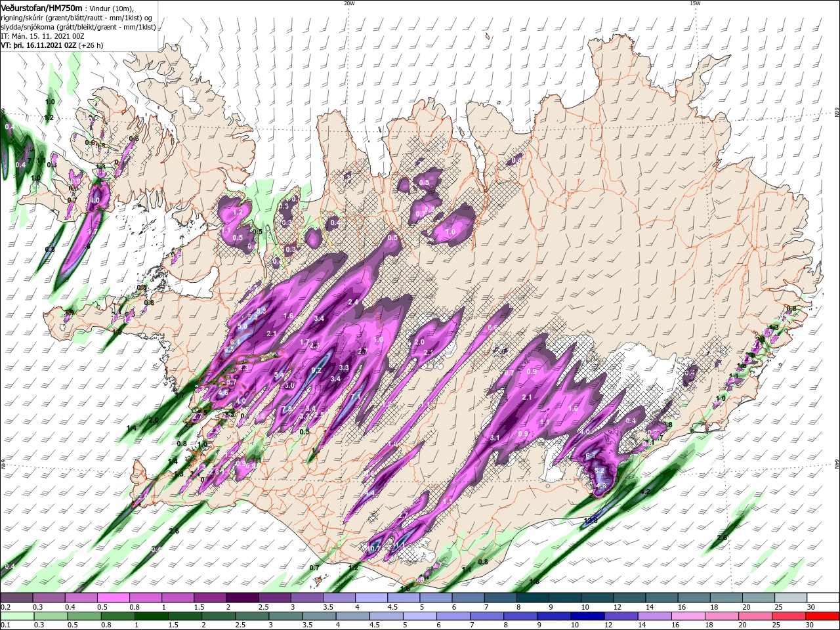Click the 20W longitude label
This screenshot has height=630, width=840.
[x=348, y=3]
